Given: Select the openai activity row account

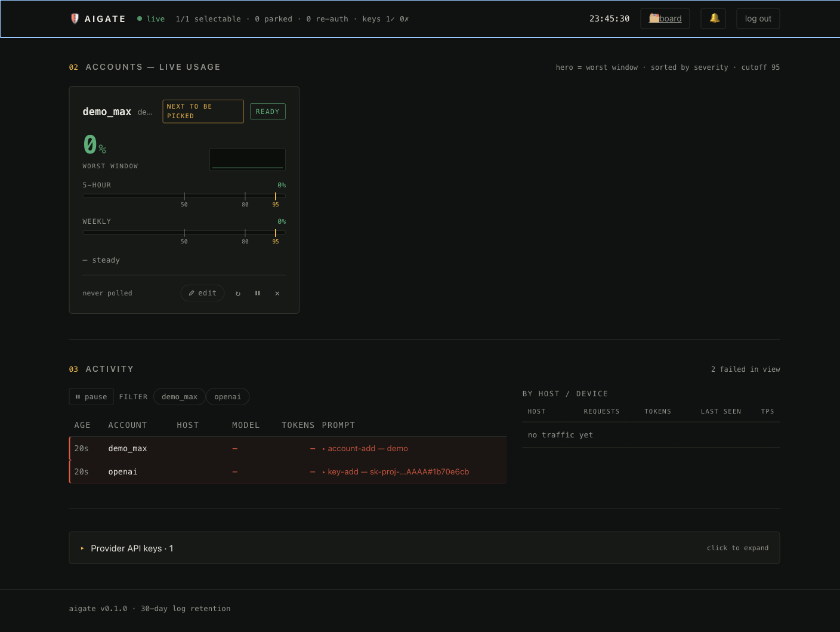Looking at the screenshot, I should [x=123, y=471].
